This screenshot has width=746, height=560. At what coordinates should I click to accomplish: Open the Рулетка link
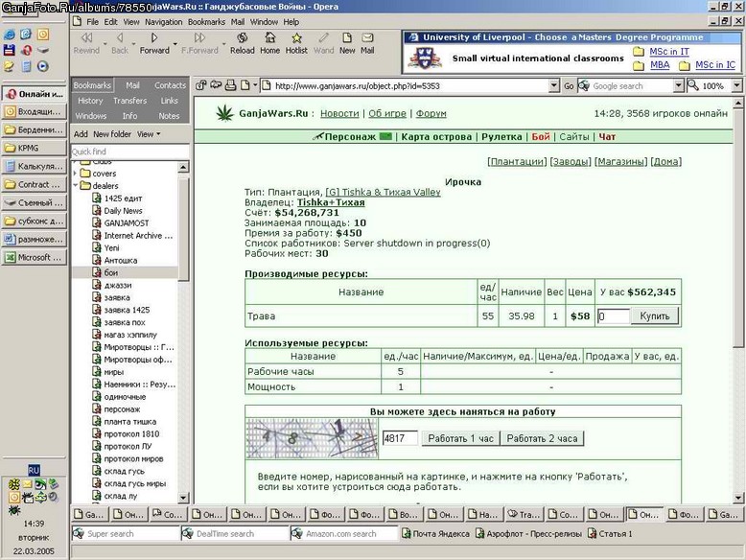point(501,136)
